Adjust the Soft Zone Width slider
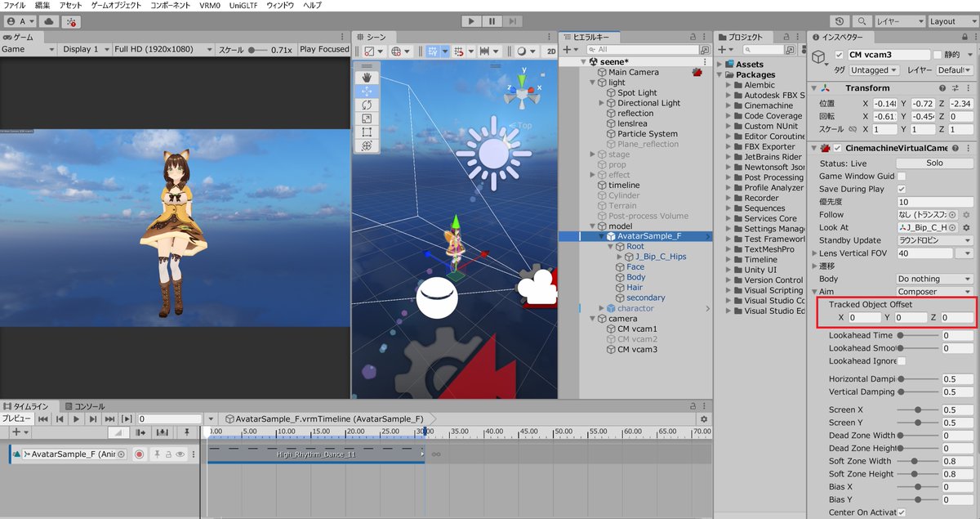 coord(918,461)
